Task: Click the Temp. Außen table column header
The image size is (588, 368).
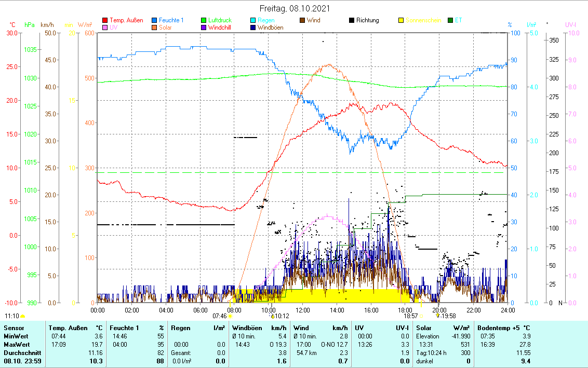Action: tap(68, 328)
